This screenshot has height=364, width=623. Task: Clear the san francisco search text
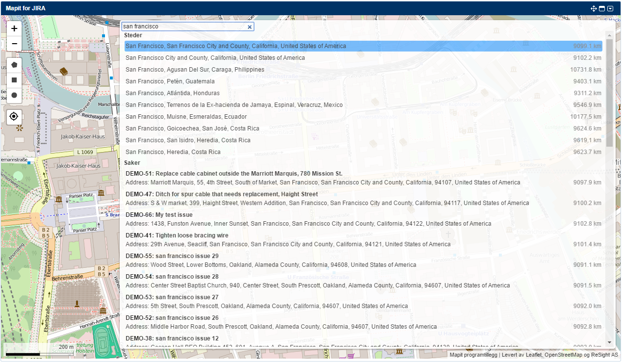click(249, 27)
